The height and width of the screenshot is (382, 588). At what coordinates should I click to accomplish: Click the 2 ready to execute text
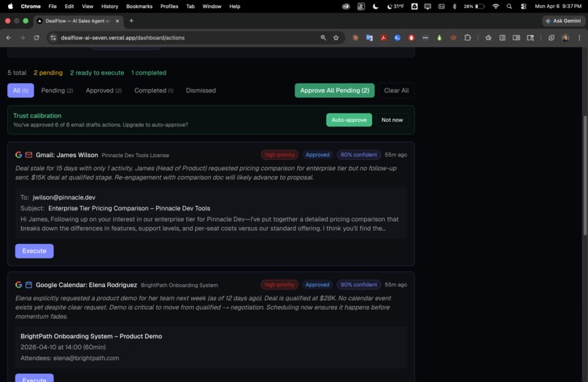97,73
